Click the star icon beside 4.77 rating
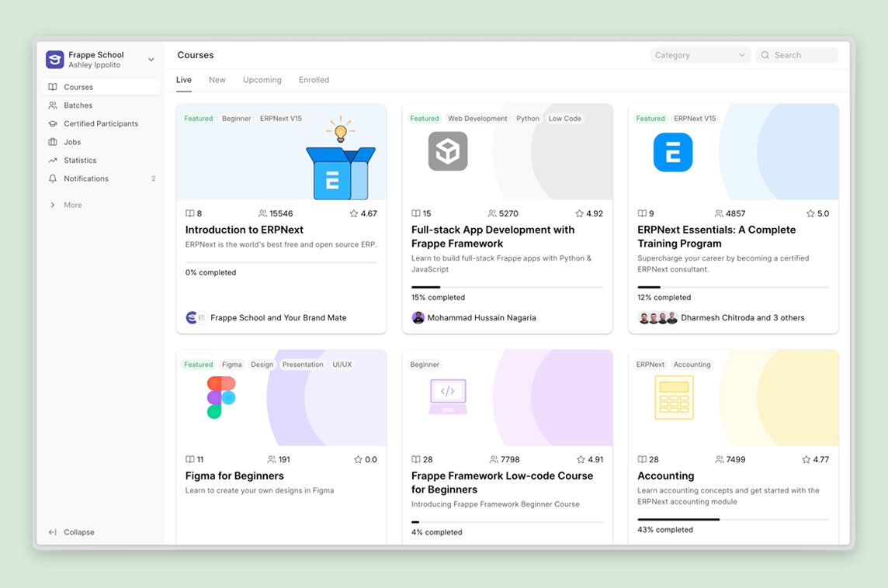 pyautogui.click(x=806, y=459)
